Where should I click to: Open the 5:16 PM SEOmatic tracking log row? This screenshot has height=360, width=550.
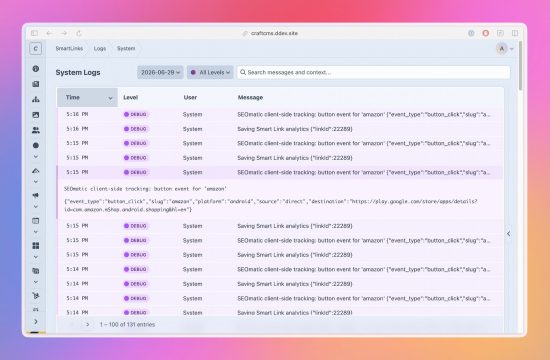click(x=280, y=114)
